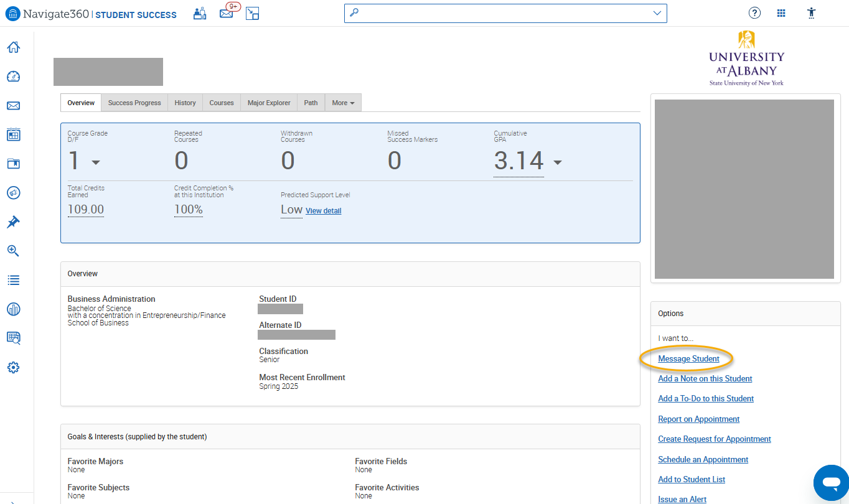
Task: Click the megaphone campaigns icon
Action: coord(13,193)
